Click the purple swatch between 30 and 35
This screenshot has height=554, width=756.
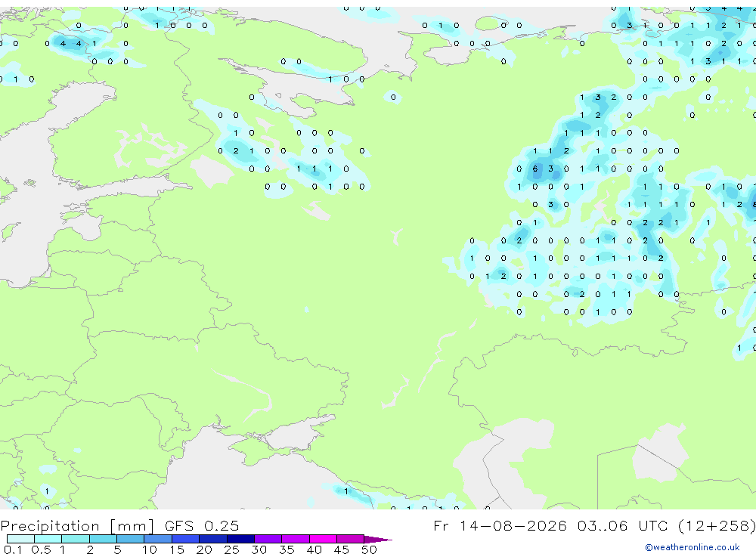point(268,539)
